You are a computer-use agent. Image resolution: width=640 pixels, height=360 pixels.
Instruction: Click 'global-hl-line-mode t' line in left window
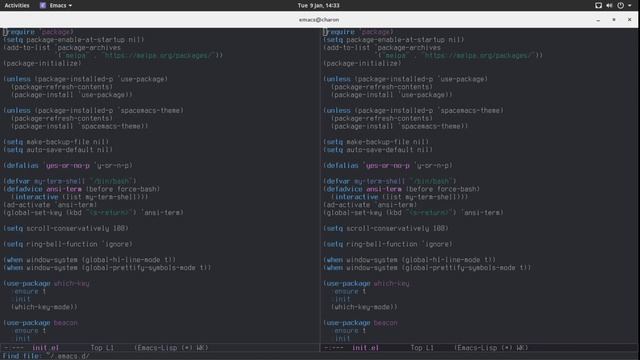(x=89, y=260)
